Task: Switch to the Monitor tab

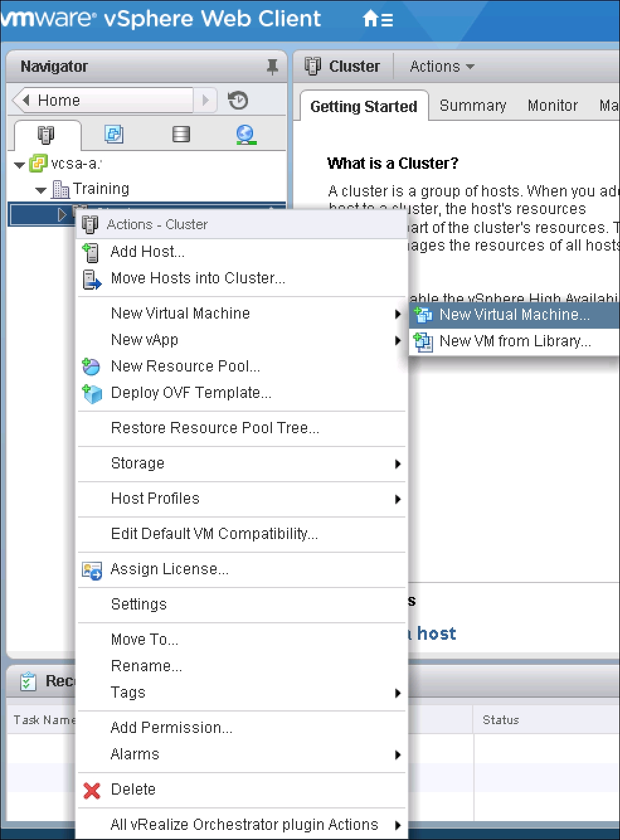Action: pyautogui.click(x=553, y=106)
